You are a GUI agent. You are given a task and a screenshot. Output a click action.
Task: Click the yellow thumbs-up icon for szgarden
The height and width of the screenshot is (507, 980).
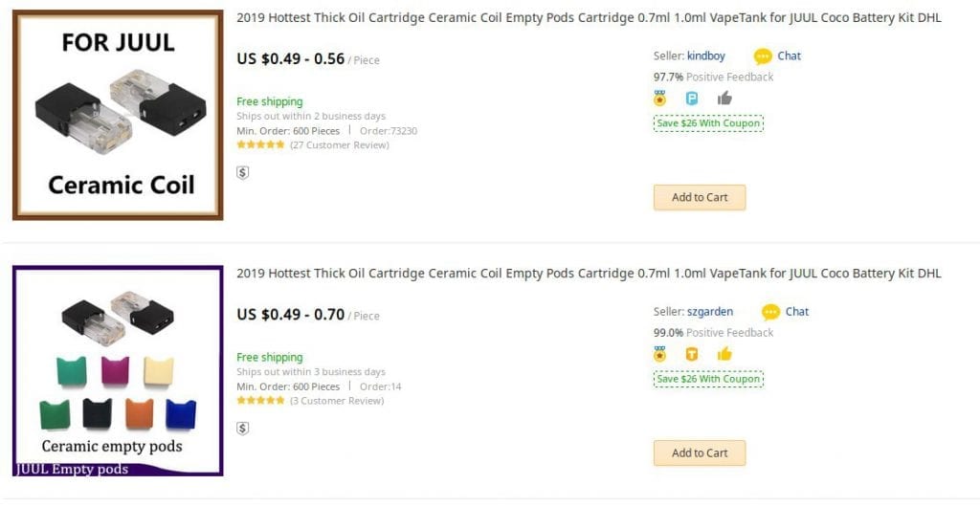point(724,354)
